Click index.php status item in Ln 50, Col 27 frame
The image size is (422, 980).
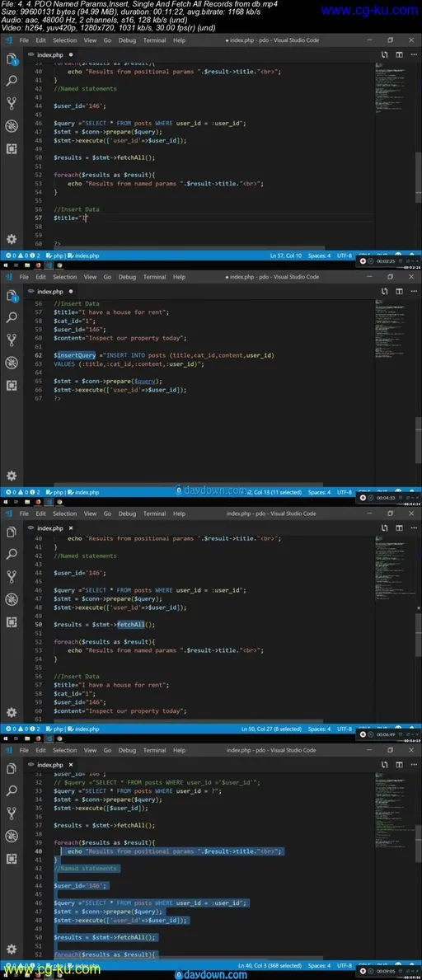point(84,729)
